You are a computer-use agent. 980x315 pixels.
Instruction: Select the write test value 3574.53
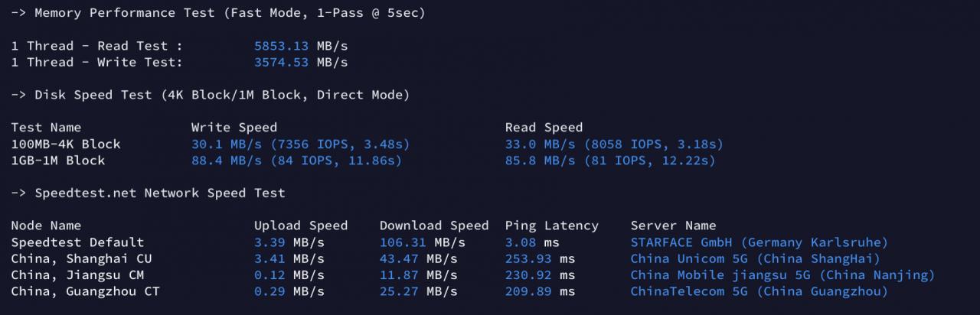pyautogui.click(x=282, y=62)
